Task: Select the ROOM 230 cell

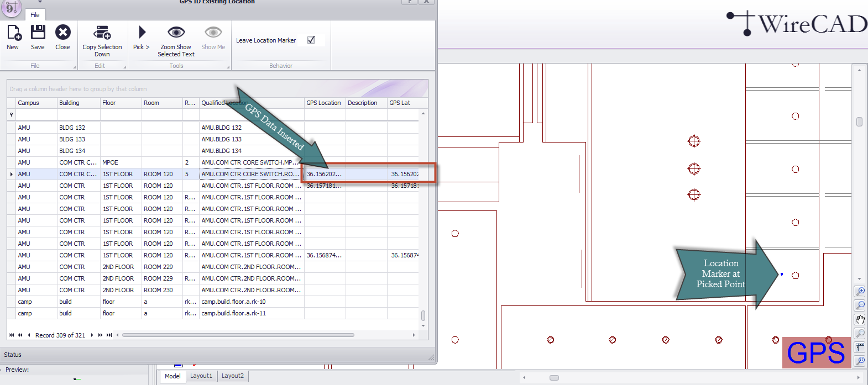Action: tap(162, 290)
